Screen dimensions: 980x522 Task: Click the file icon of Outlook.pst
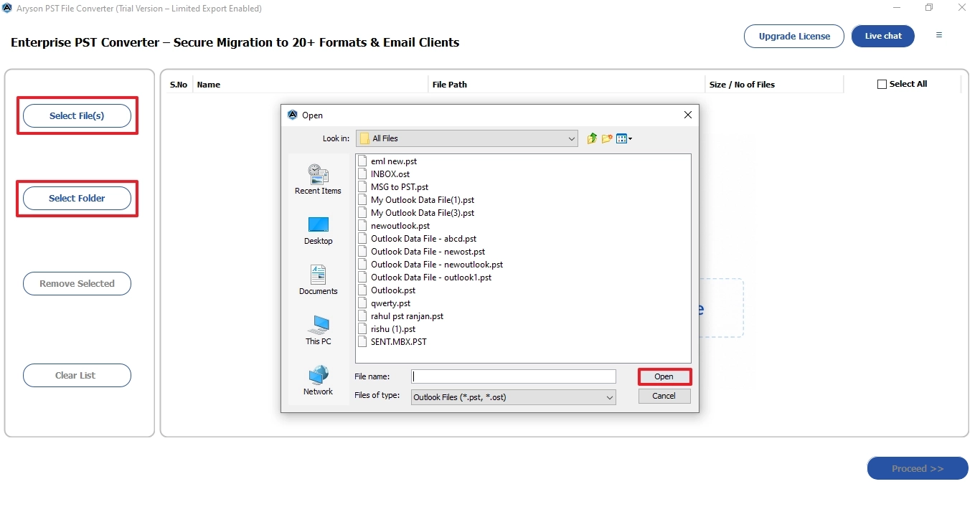(362, 290)
